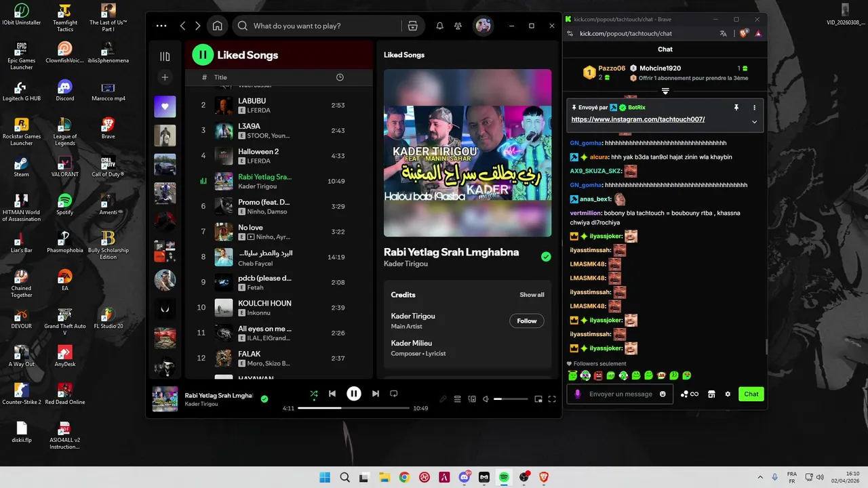Send message with green Chat button

coord(751,394)
